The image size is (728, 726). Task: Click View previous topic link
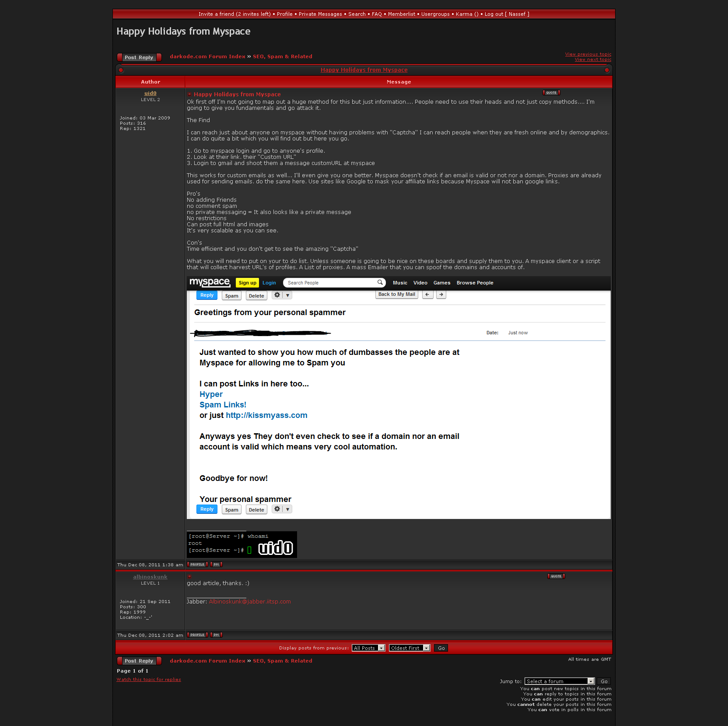coord(588,54)
